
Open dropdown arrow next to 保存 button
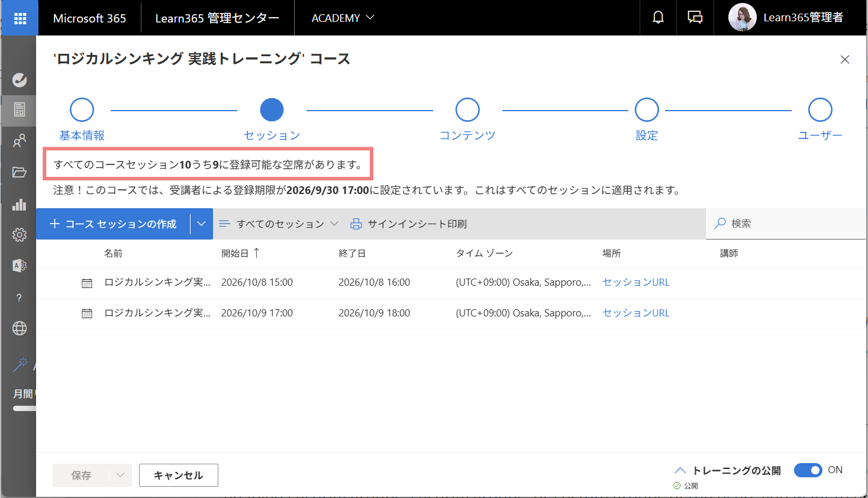point(120,475)
